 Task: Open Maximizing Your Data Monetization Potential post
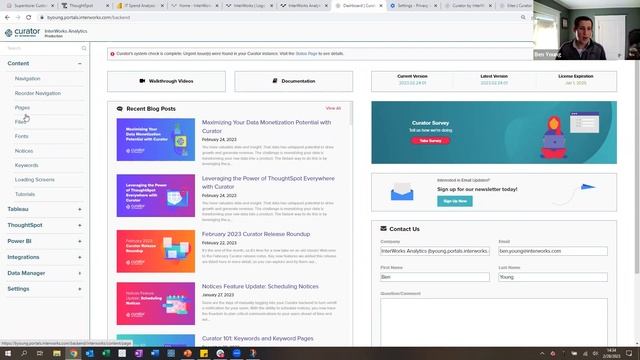click(267, 127)
